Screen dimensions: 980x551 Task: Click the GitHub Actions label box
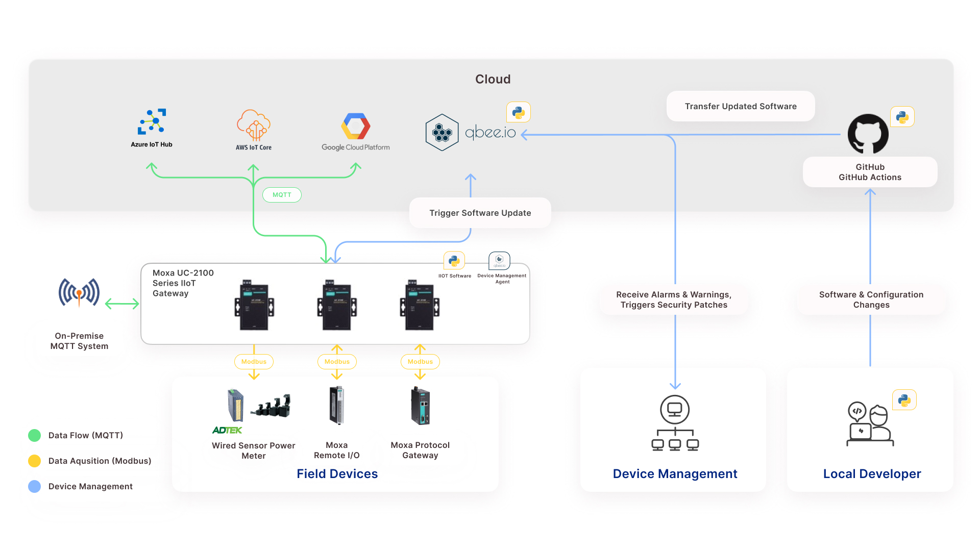(x=870, y=172)
